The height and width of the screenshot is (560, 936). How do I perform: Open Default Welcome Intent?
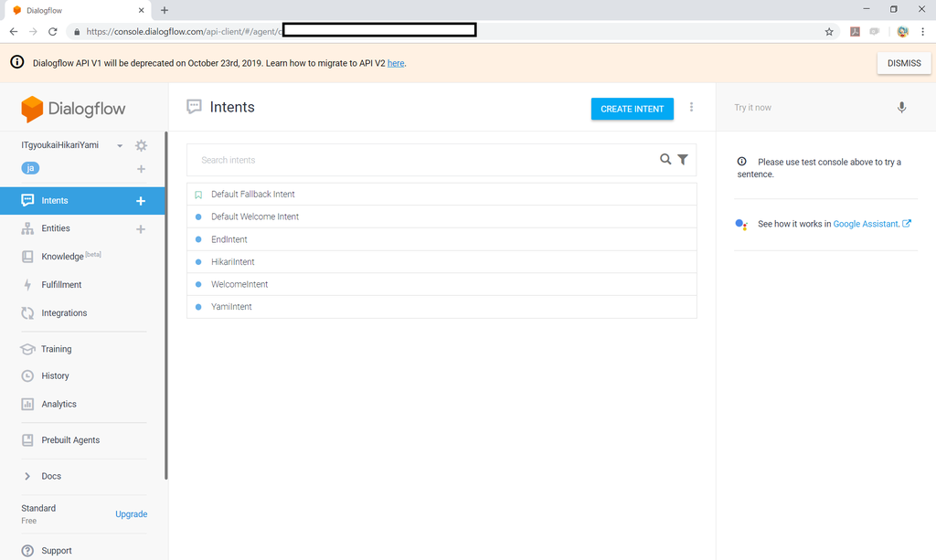(441, 217)
